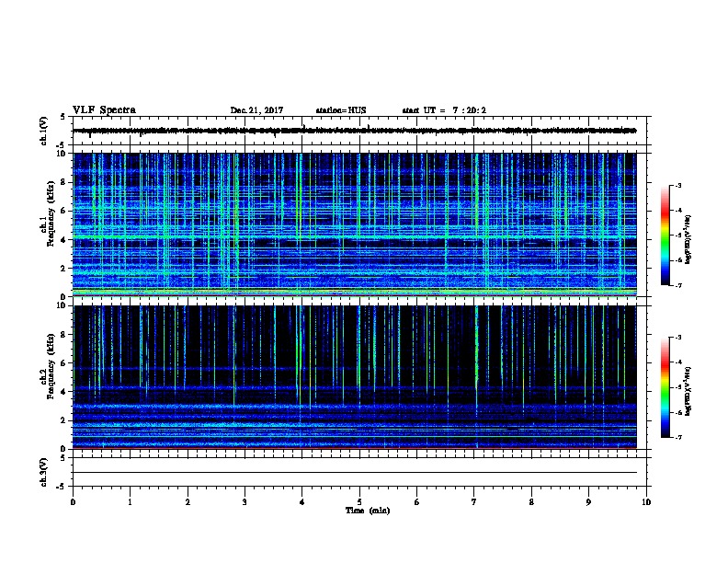Click the ch.2 'Frequency (kHz)' axis title
This screenshot has height=563, width=728.
pos(51,366)
